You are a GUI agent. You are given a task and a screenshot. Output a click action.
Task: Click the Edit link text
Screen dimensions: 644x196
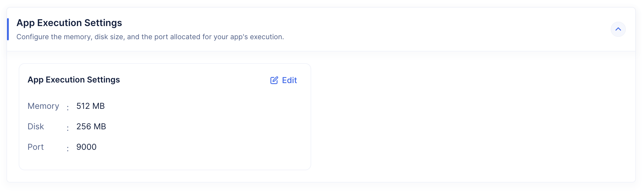click(x=289, y=80)
